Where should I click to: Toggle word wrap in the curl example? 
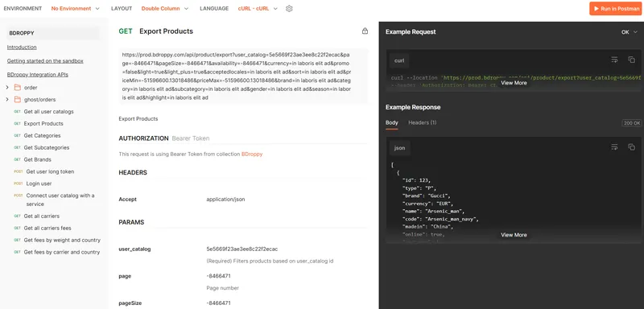(614, 60)
